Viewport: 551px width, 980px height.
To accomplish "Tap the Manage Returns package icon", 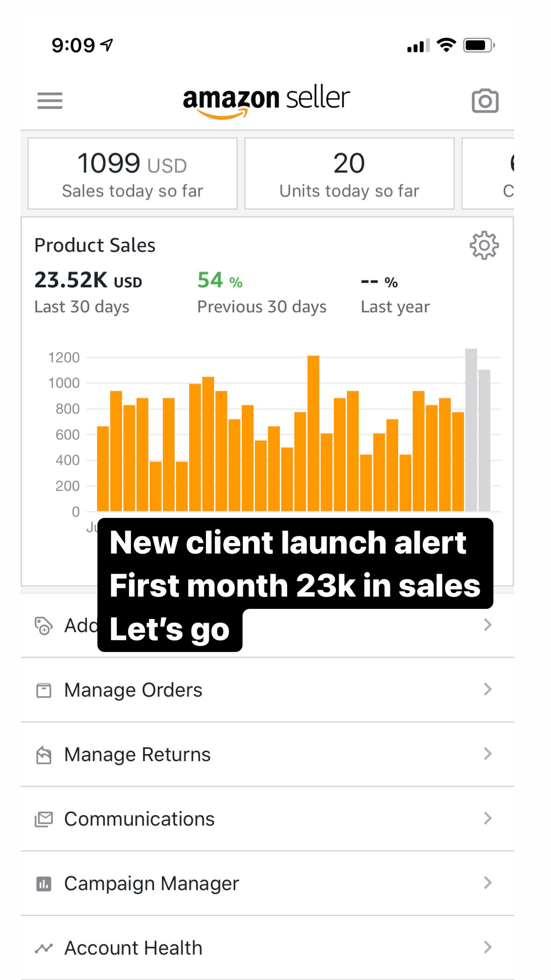I will pyautogui.click(x=43, y=755).
